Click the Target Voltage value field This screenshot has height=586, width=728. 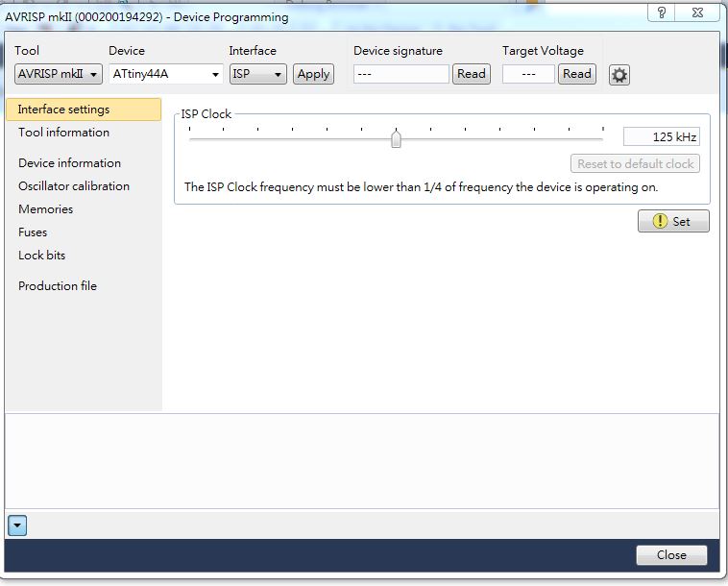[528, 74]
